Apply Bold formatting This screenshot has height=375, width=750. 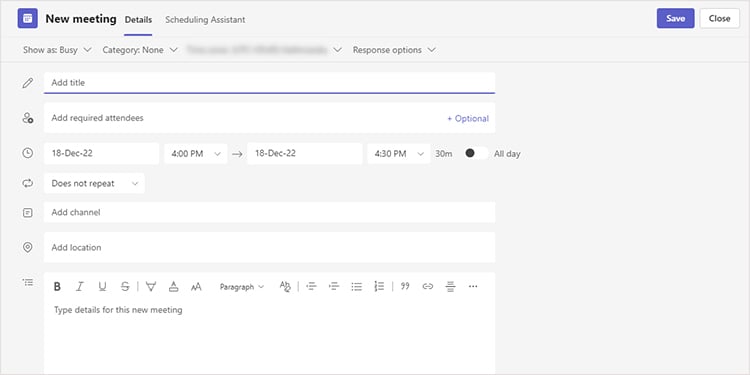57,287
